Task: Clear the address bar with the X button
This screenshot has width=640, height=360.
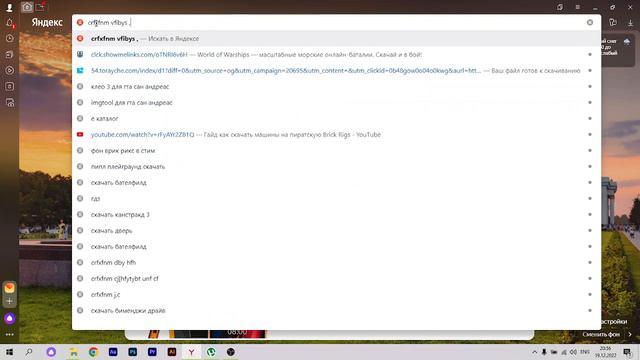Action: [x=590, y=22]
